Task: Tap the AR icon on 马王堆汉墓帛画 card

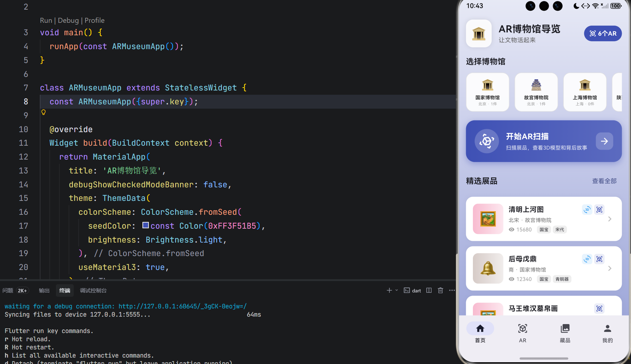Action: pos(600,308)
